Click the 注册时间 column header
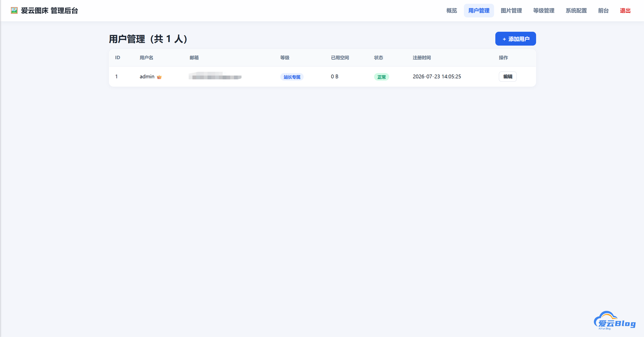 (x=422, y=58)
